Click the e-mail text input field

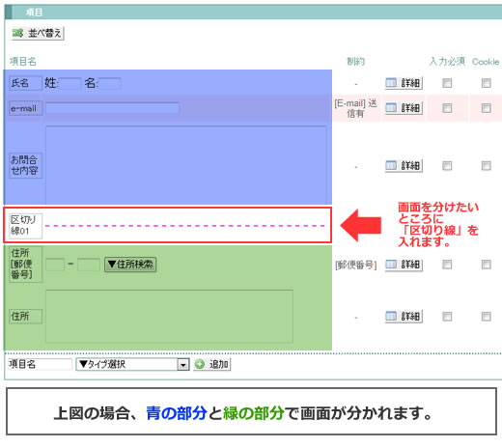(112, 108)
